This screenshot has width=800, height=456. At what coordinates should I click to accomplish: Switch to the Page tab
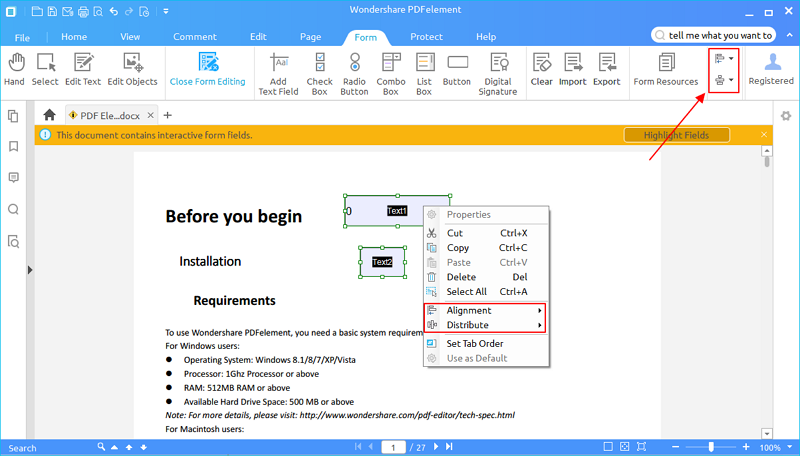point(310,37)
